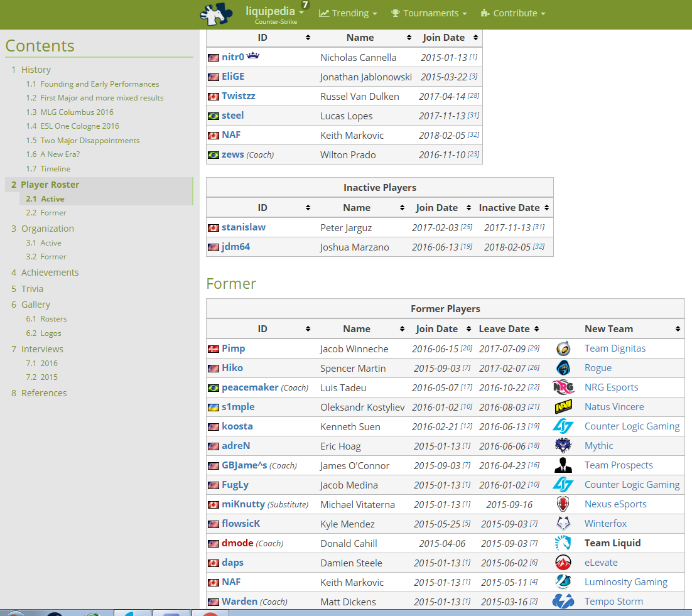The width and height of the screenshot is (692, 616).
Task: Click the Nexus eSports logo icon
Action: pos(563,504)
